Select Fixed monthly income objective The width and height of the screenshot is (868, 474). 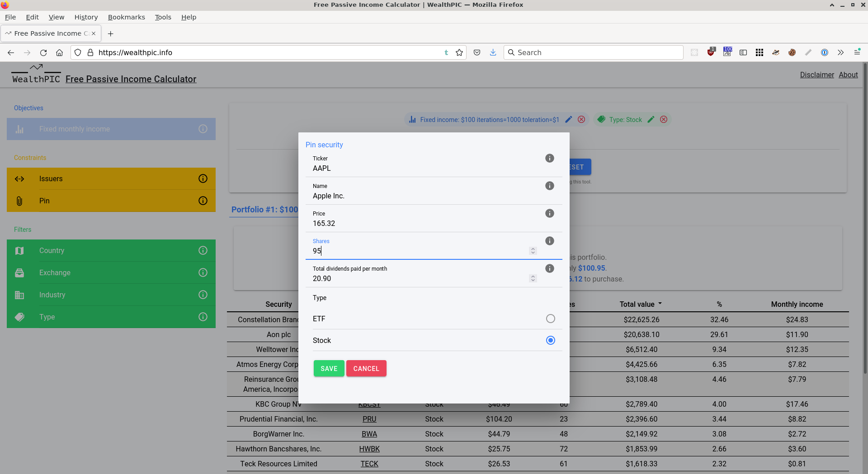111,129
